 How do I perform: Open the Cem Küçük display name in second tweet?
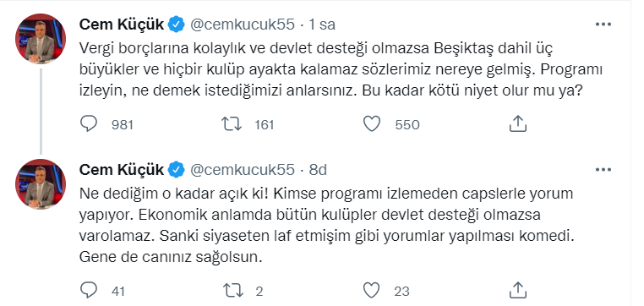pos(122,169)
